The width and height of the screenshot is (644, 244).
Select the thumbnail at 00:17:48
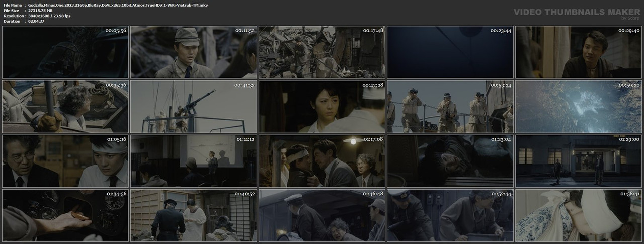click(x=321, y=52)
